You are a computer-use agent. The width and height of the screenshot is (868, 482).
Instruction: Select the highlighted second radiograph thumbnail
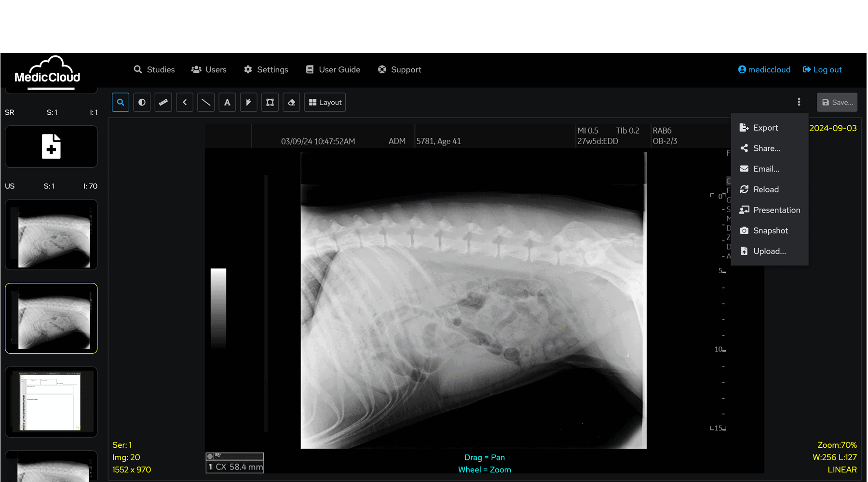coord(51,318)
